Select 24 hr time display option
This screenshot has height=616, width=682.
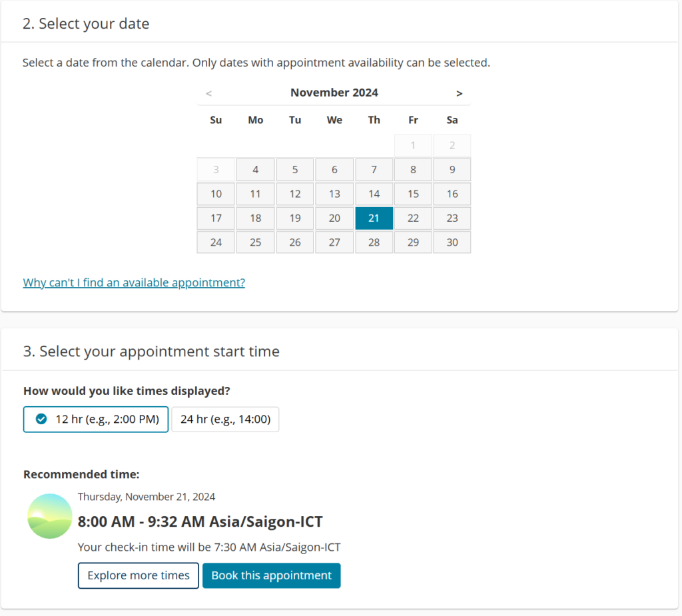(225, 420)
